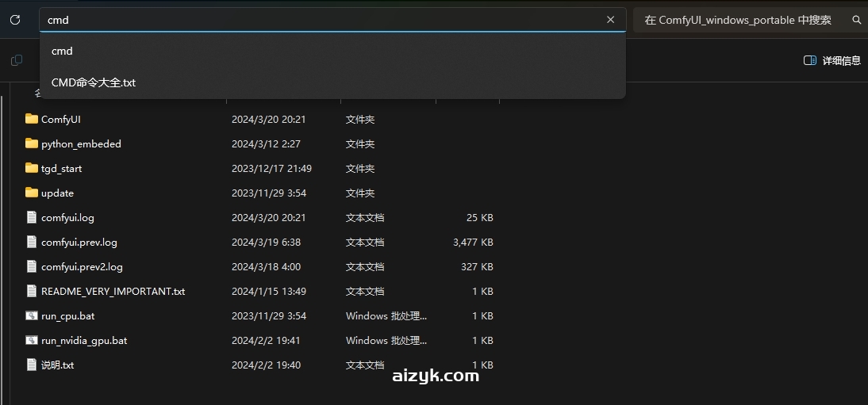868x405 pixels.
Task: Click the magnifier search icon
Action: (x=856, y=20)
